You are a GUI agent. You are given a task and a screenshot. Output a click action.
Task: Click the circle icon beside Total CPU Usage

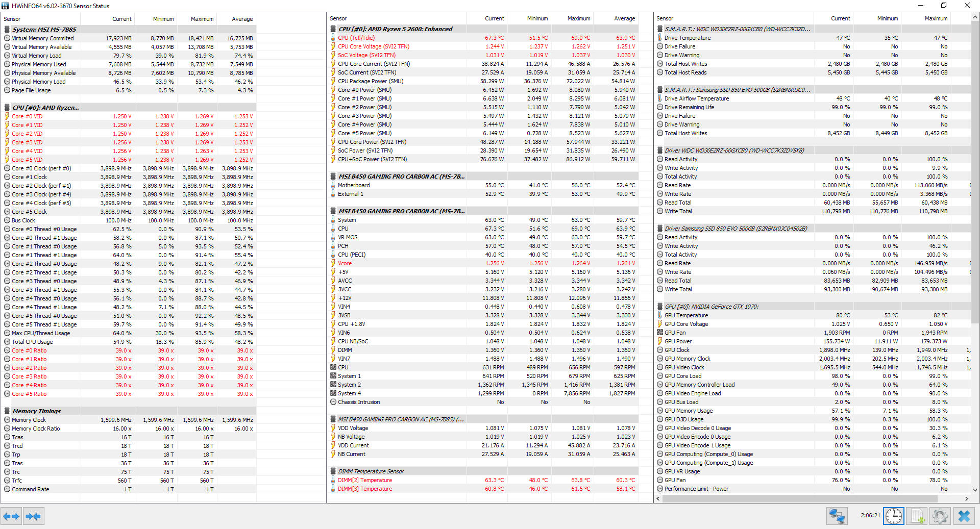pyautogui.click(x=7, y=342)
